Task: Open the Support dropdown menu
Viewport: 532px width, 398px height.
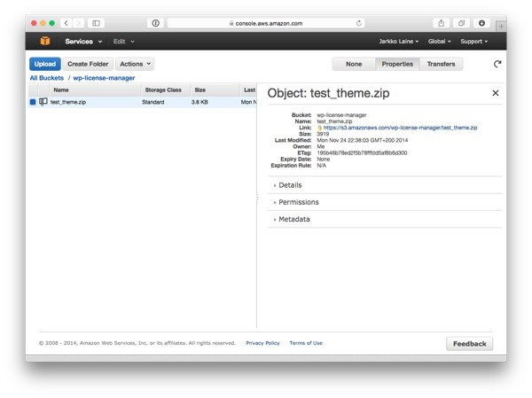Action: [x=474, y=42]
